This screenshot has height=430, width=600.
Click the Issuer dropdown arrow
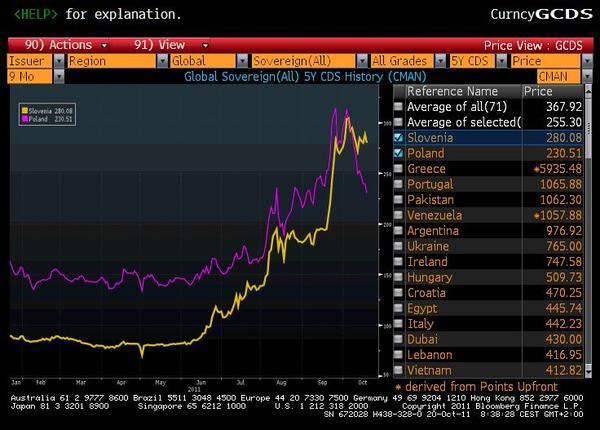pos(59,61)
